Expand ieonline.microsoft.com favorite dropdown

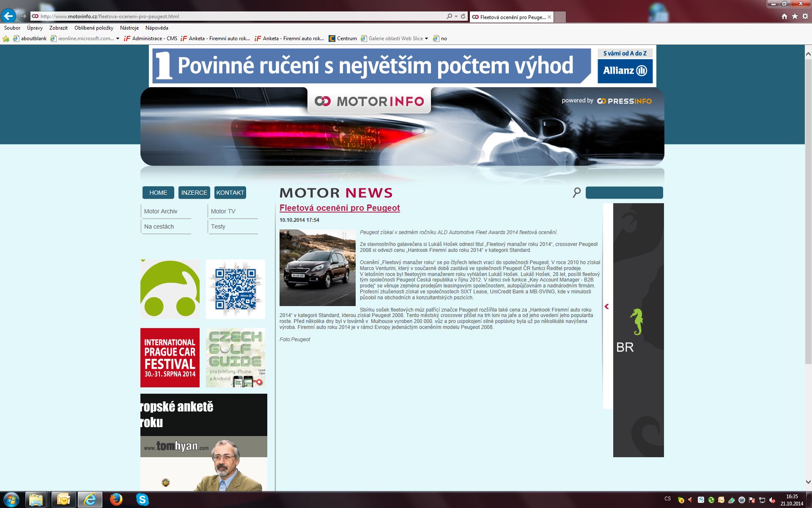click(118, 39)
